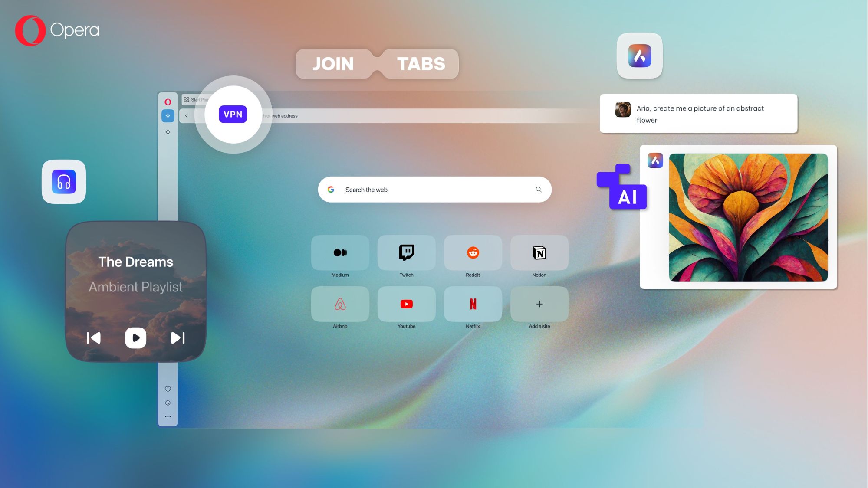Viewport: 868px width, 488px height.
Task: Click the Search the web field
Action: tap(434, 190)
